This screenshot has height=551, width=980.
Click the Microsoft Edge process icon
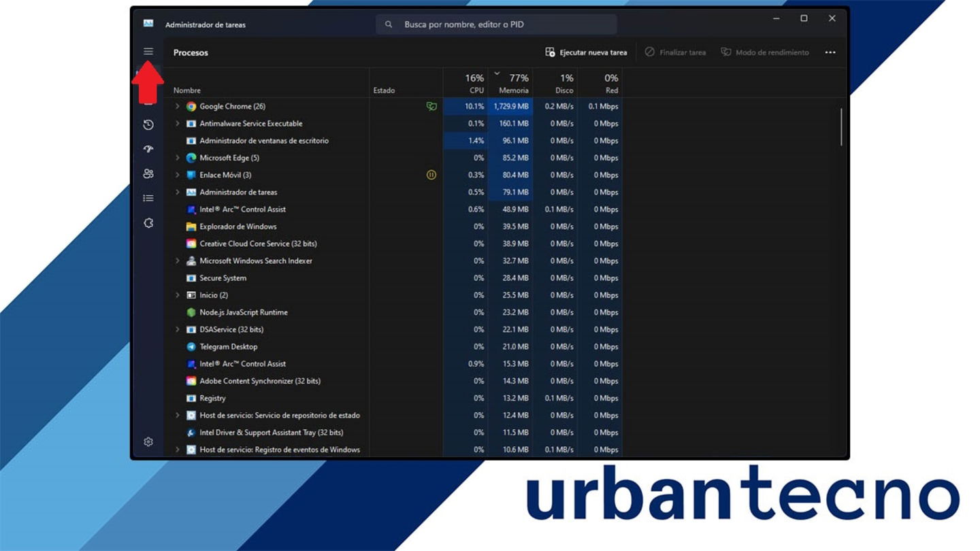pyautogui.click(x=191, y=158)
